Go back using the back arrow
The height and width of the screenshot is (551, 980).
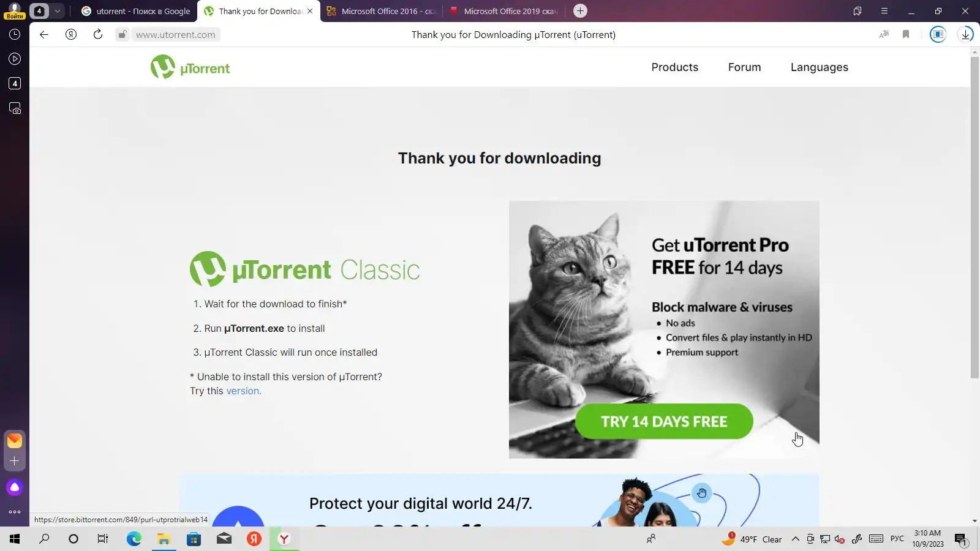[44, 34]
